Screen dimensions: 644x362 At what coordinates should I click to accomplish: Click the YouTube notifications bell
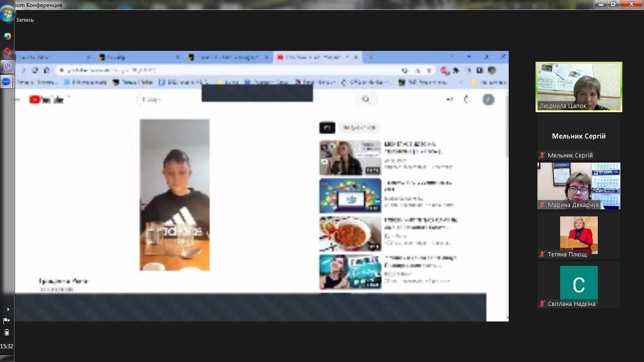pyautogui.click(x=468, y=99)
